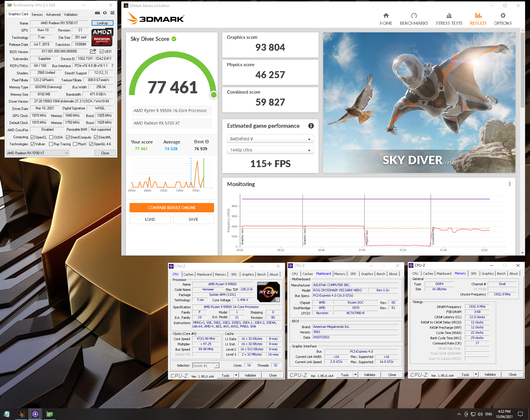Click the network icon in system tray

point(473,414)
